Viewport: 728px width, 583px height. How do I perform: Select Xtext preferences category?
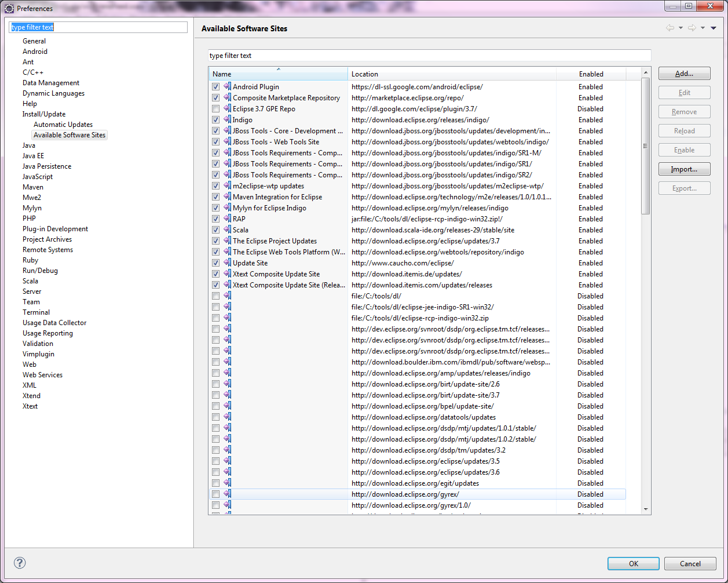click(x=30, y=406)
